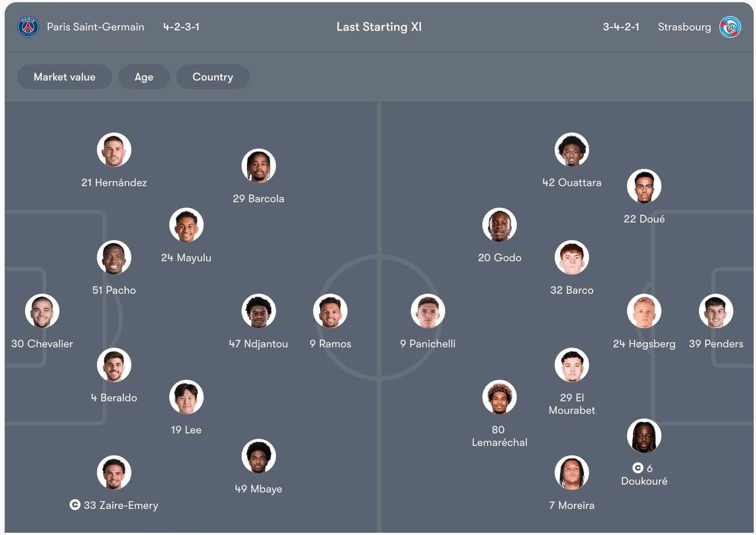The height and width of the screenshot is (535, 756).
Task: Open Panichelli's player portrait
Action: [x=428, y=311]
